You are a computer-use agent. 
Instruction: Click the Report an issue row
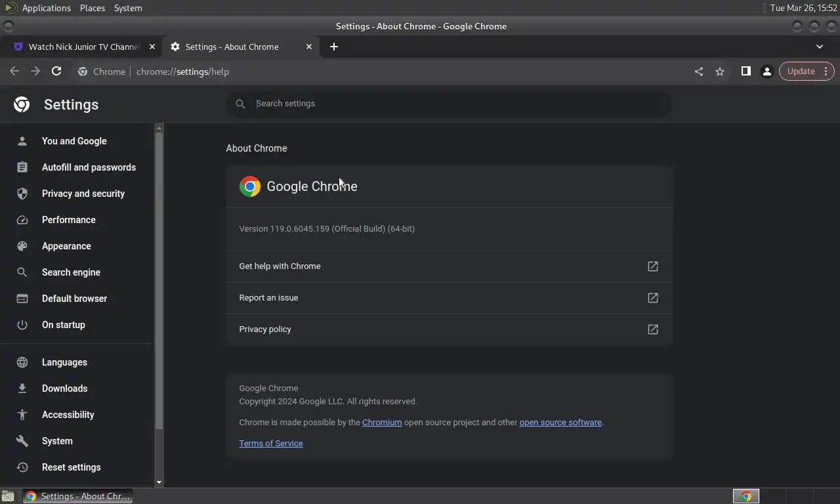tap(450, 298)
